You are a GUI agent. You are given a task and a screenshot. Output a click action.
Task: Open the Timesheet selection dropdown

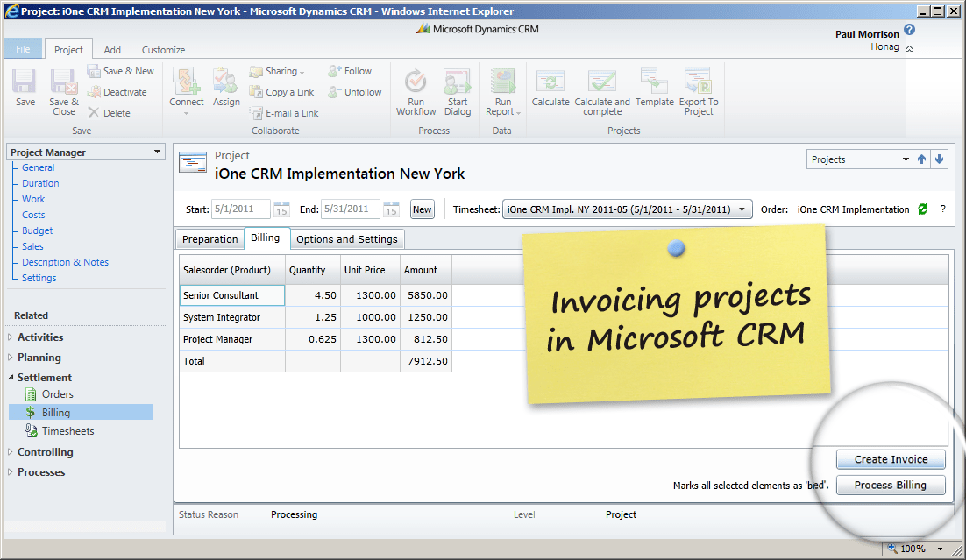click(x=742, y=209)
